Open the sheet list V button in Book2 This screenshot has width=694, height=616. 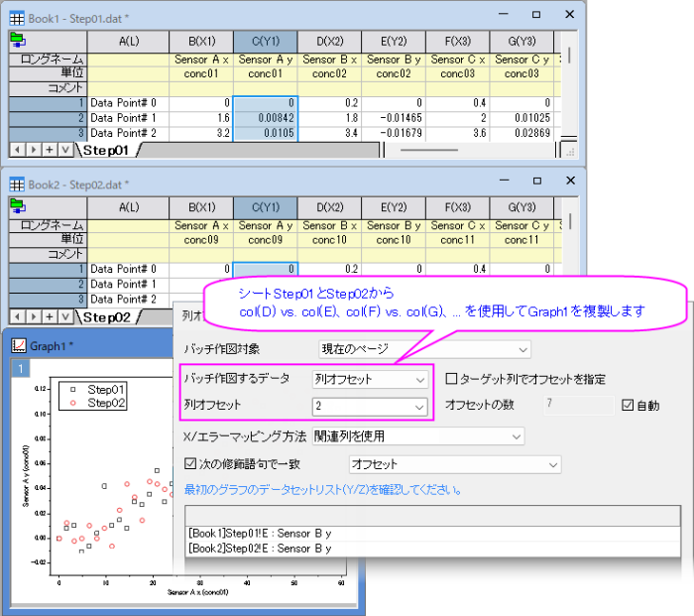65,316
